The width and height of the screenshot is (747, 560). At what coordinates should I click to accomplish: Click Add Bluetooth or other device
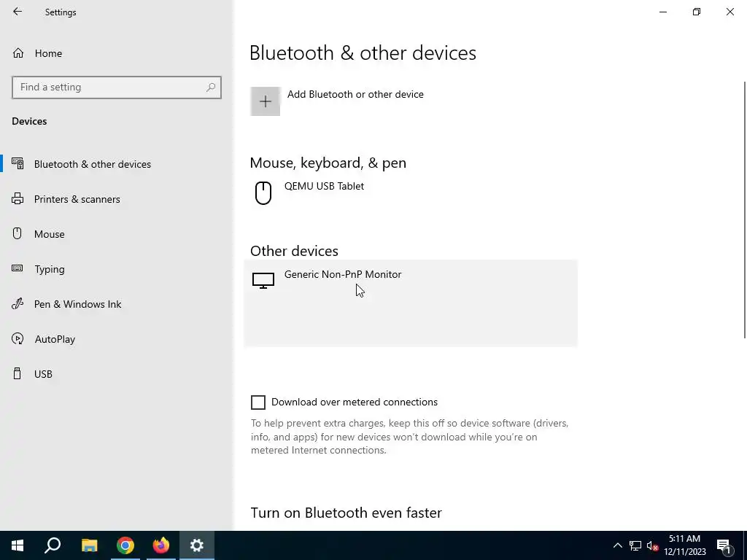[355, 94]
